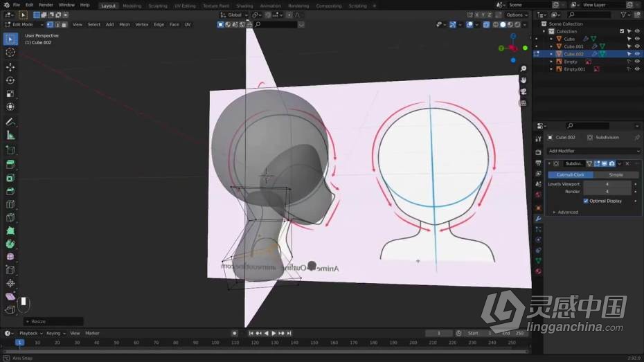The image size is (644, 362).
Task: Open the Add Modifier dropdown
Action: click(593, 151)
